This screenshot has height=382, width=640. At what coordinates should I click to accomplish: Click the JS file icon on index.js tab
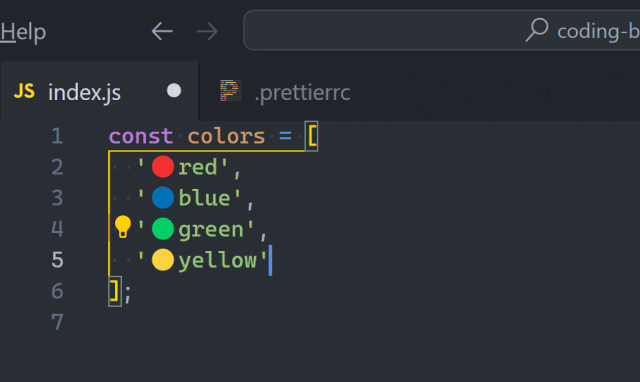[x=24, y=91]
